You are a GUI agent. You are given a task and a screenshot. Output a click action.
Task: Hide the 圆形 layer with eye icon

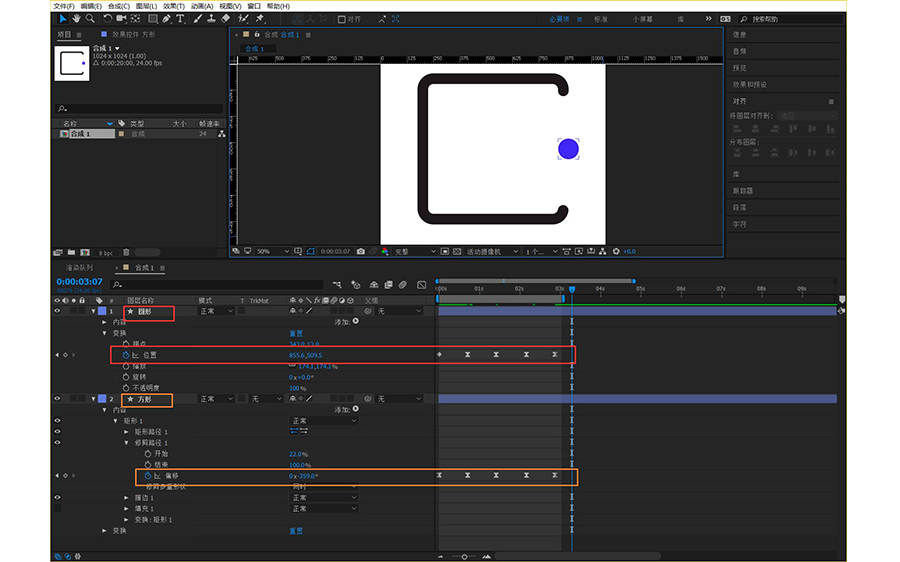click(x=57, y=311)
